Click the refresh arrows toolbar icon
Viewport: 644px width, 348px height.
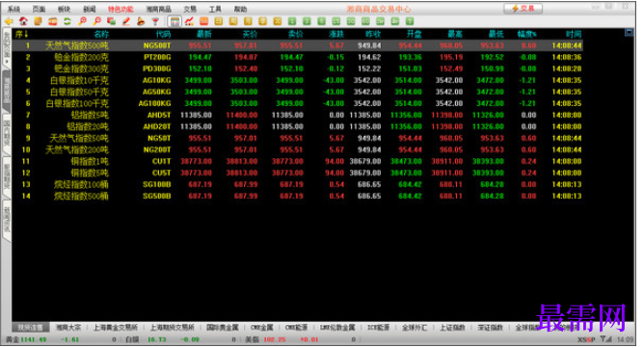(67, 21)
